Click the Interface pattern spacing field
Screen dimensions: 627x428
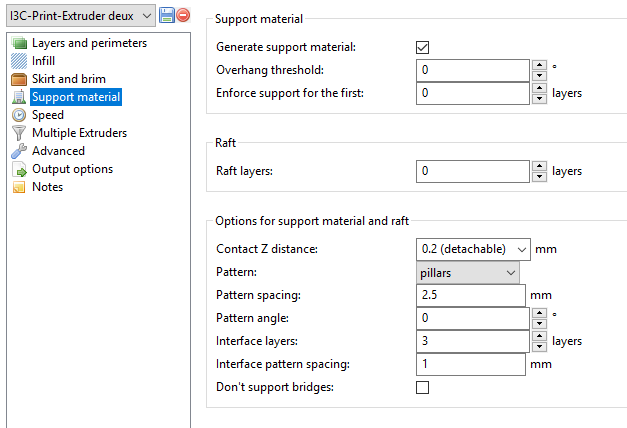(x=470, y=364)
